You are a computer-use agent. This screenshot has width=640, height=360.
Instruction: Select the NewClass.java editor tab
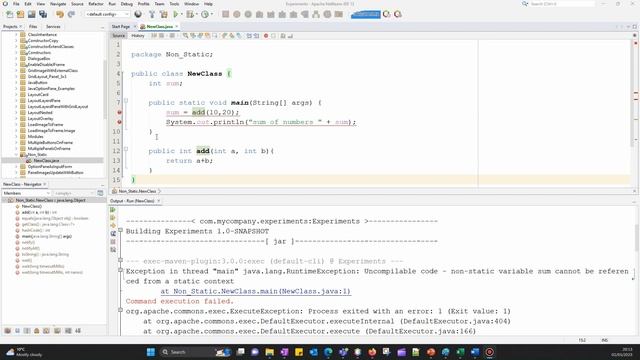pos(159,27)
